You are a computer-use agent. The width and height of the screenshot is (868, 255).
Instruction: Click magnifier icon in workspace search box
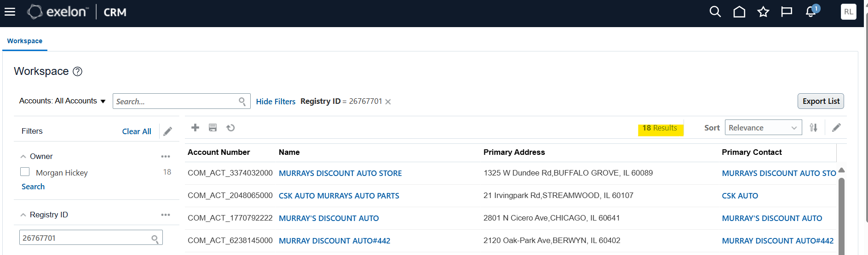pyautogui.click(x=242, y=102)
